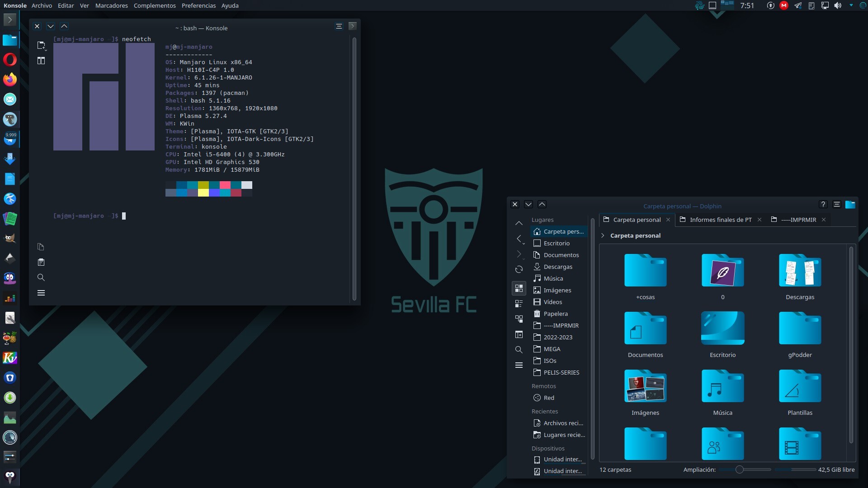The width and height of the screenshot is (868, 488).
Task: Click Paste icon in Konsole sidebar
Action: (x=41, y=262)
